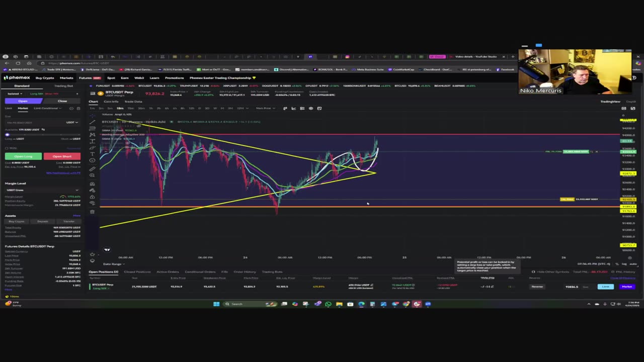Click the lock drawings icon in chart toolbar

point(92,198)
